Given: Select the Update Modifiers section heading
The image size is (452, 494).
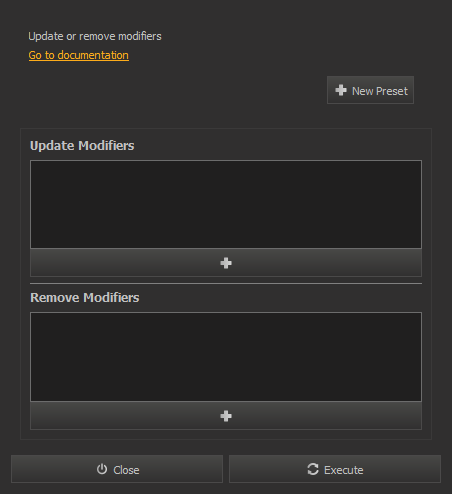Looking at the screenshot, I should [x=82, y=146].
